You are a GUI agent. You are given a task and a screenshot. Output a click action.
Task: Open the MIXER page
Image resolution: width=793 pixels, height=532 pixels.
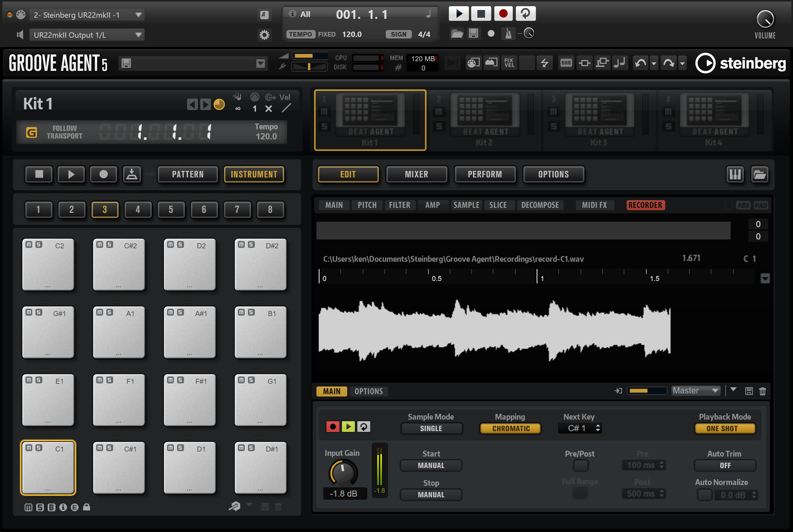pos(417,174)
